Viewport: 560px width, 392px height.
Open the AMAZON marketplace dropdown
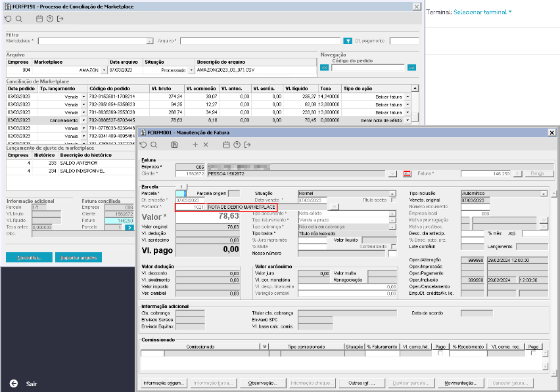coord(104,70)
